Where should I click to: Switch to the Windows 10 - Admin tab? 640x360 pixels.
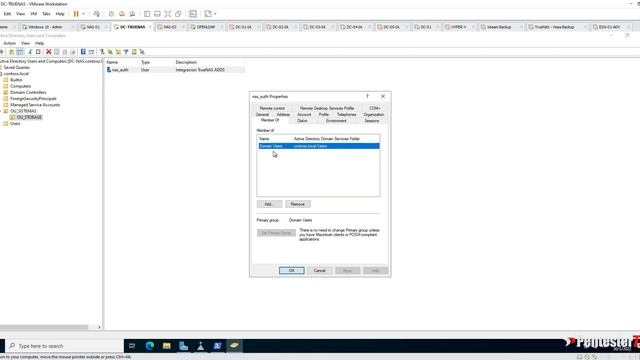(x=45, y=27)
